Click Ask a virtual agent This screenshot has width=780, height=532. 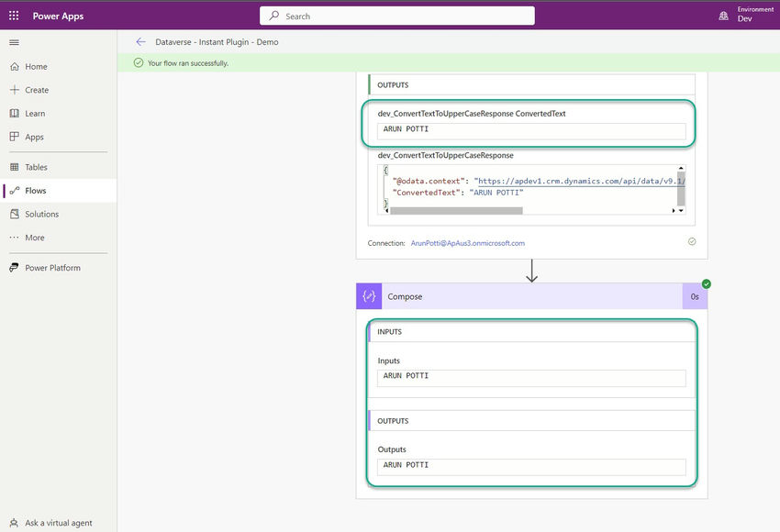tap(59, 523)
